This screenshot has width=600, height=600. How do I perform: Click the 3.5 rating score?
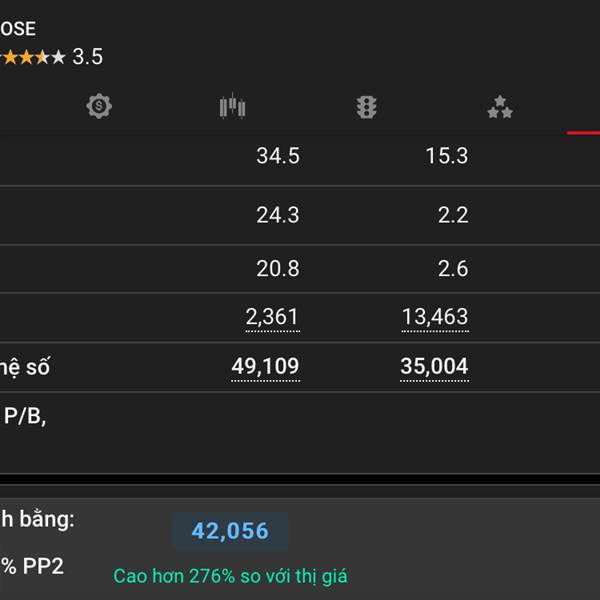pos(88,57)
